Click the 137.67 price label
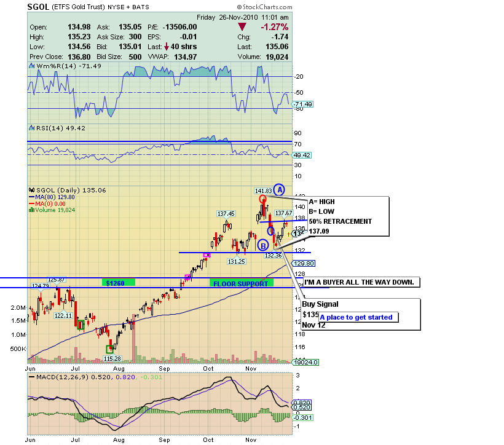 (284, 213)
